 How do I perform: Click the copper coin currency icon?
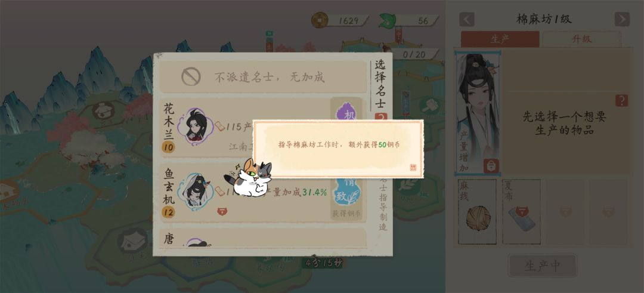click(319, 20)
